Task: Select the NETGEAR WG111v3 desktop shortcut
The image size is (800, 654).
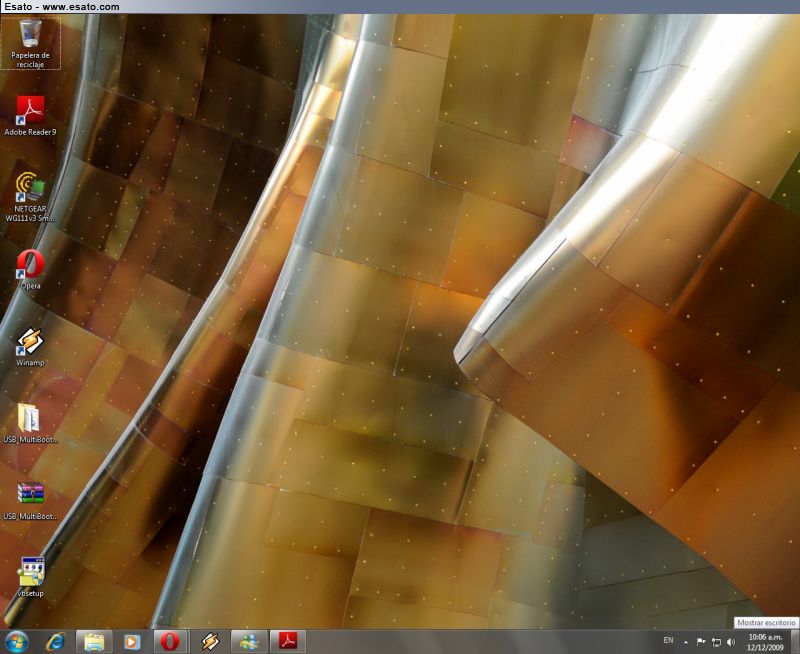Action: [31, 197]
